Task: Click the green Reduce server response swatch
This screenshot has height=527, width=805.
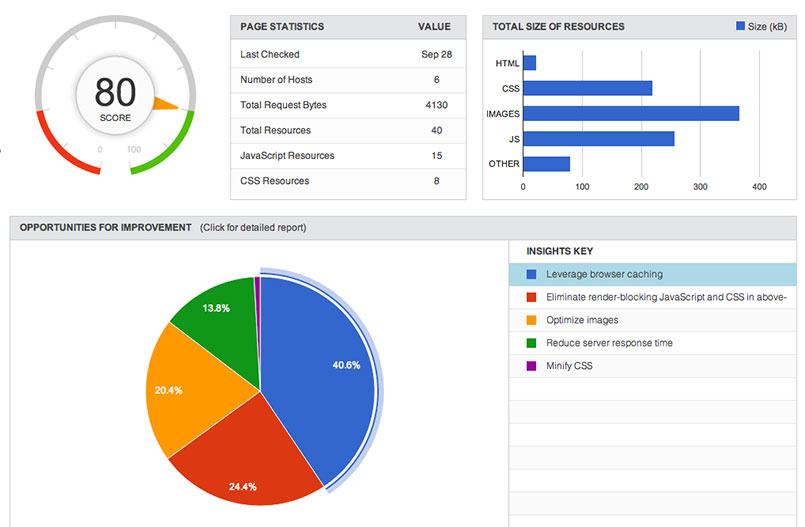Action: click(x=531, y=343)
